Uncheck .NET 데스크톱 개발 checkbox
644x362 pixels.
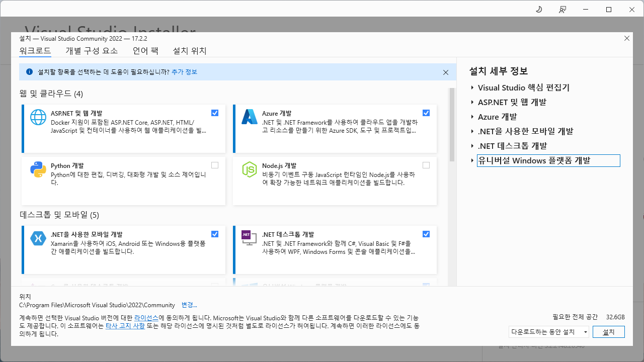[426, 234]
